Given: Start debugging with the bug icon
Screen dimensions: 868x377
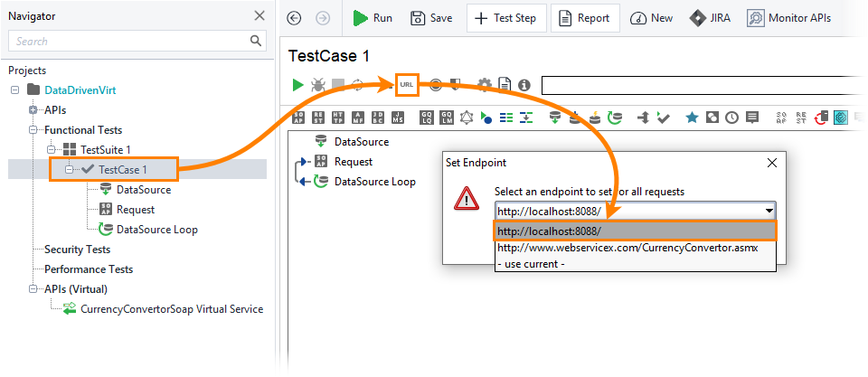Looking at the screenshot, I should [317, 85].
